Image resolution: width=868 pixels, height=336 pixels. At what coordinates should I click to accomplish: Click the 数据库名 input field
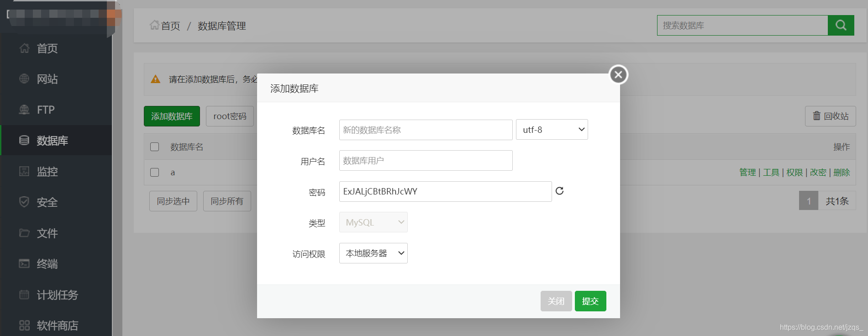tap(426, 130)
